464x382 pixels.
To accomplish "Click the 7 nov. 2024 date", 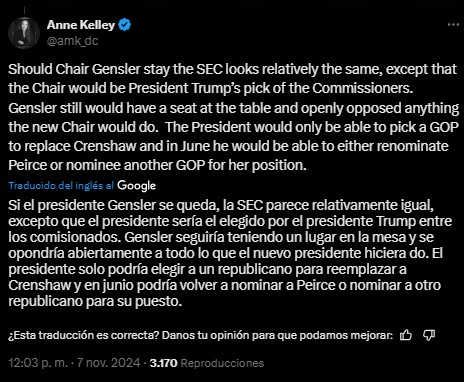I will click(108, 363).
